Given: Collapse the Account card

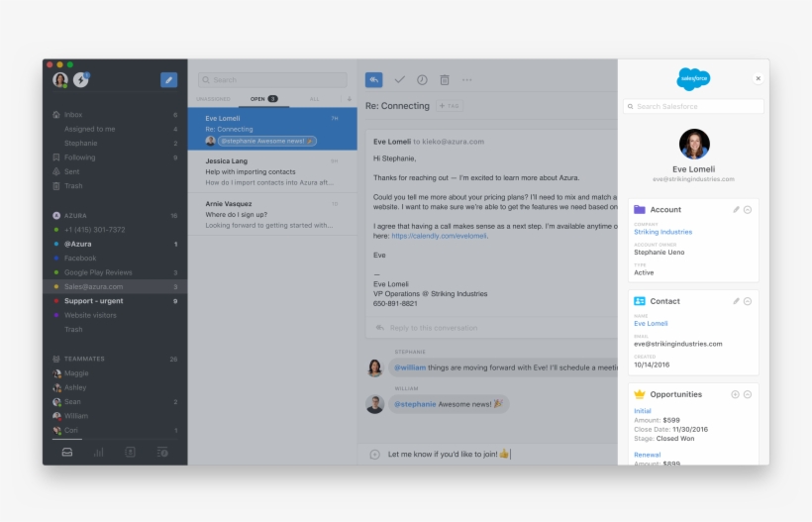Looking at the screenshot, I should click(748, 210).
